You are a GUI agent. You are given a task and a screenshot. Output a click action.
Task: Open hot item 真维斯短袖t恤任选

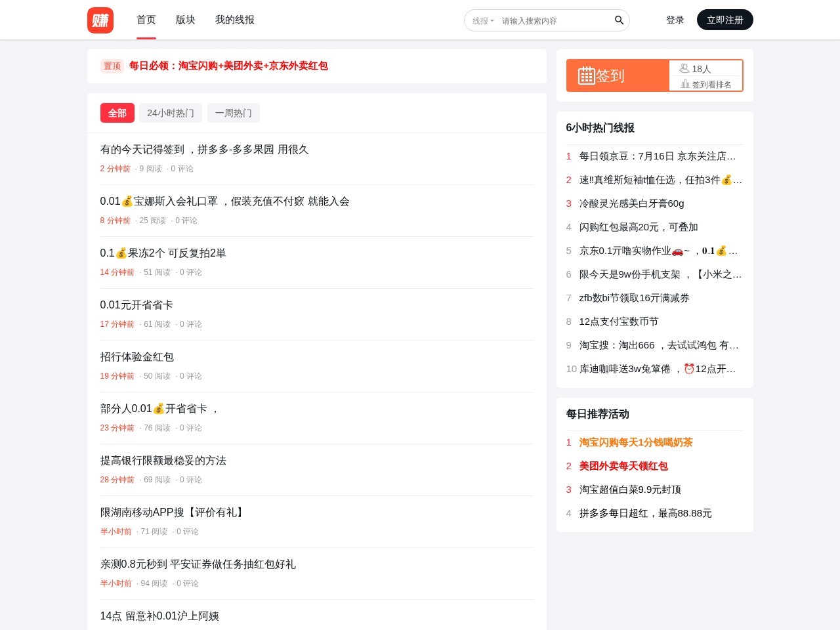(661, 180)
